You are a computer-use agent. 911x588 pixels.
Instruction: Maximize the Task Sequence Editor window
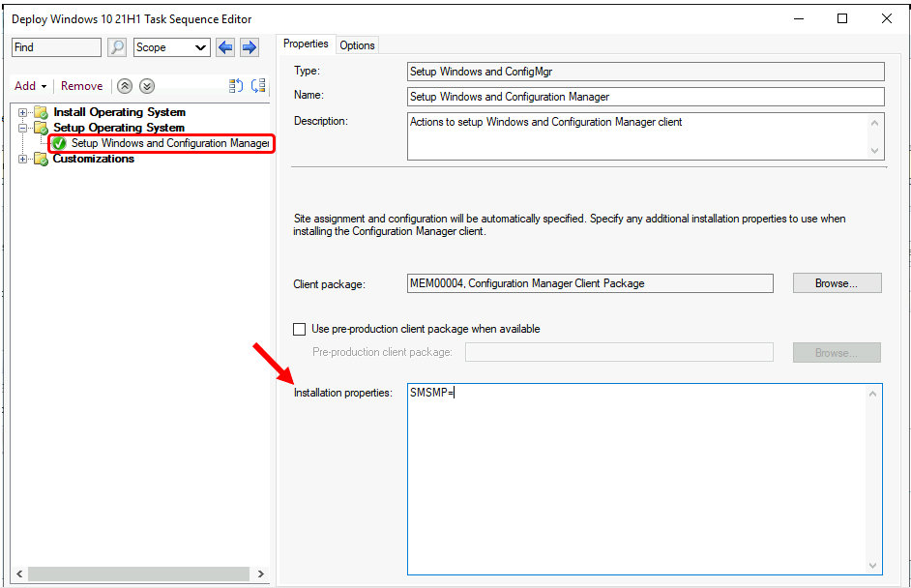tap(842, 18)
